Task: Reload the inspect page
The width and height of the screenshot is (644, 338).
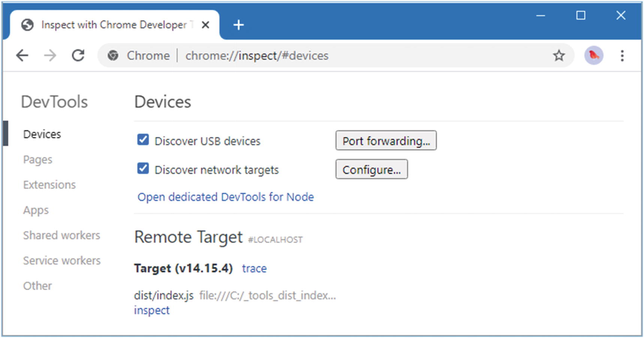Action: (78, 56)
